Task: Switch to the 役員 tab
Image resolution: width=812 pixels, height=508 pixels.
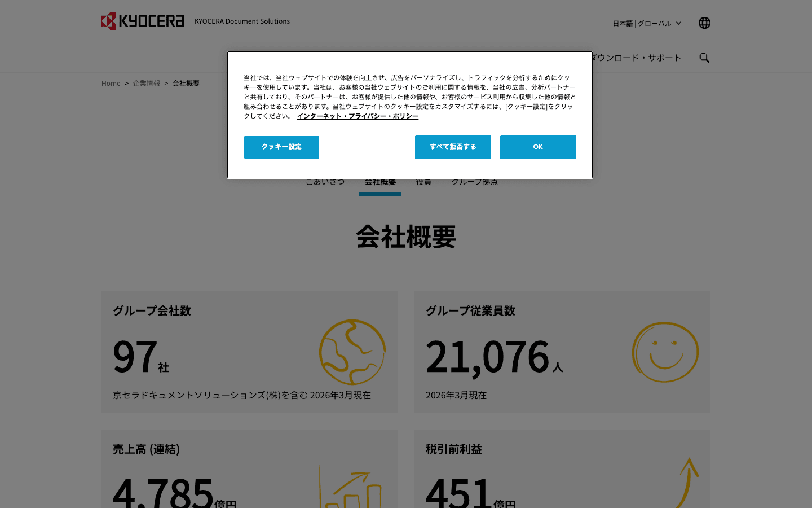Action: click(423, 182)
